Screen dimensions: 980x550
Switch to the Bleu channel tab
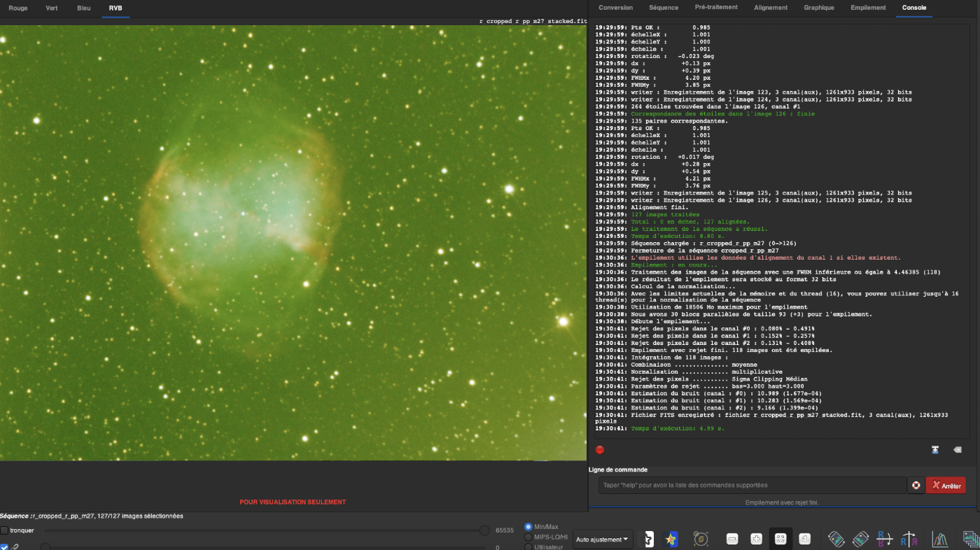coord(84,8)
